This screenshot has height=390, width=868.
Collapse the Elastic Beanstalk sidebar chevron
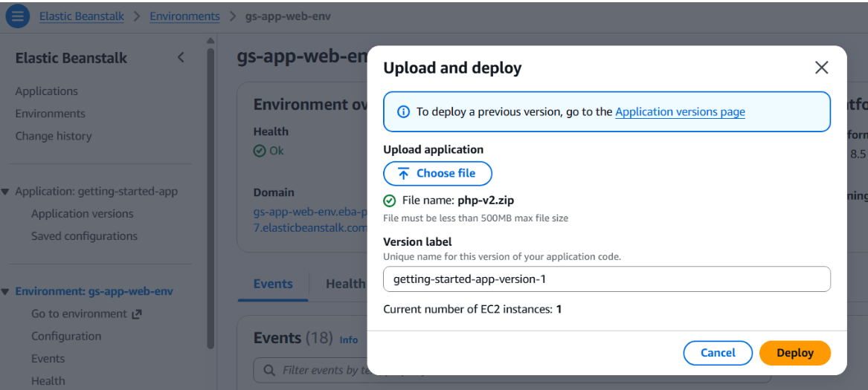point(181,58)
